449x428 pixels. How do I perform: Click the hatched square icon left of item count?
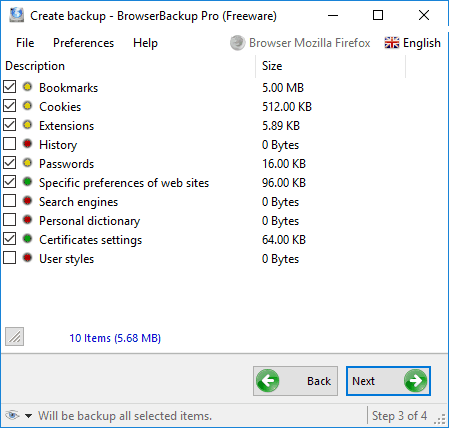tap(14, 337)
